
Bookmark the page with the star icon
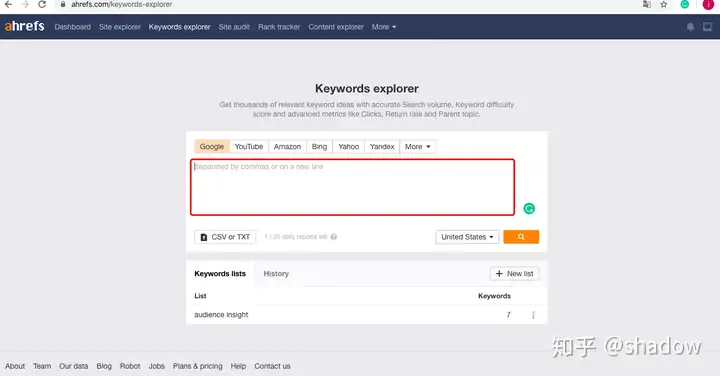pos(664,4)
